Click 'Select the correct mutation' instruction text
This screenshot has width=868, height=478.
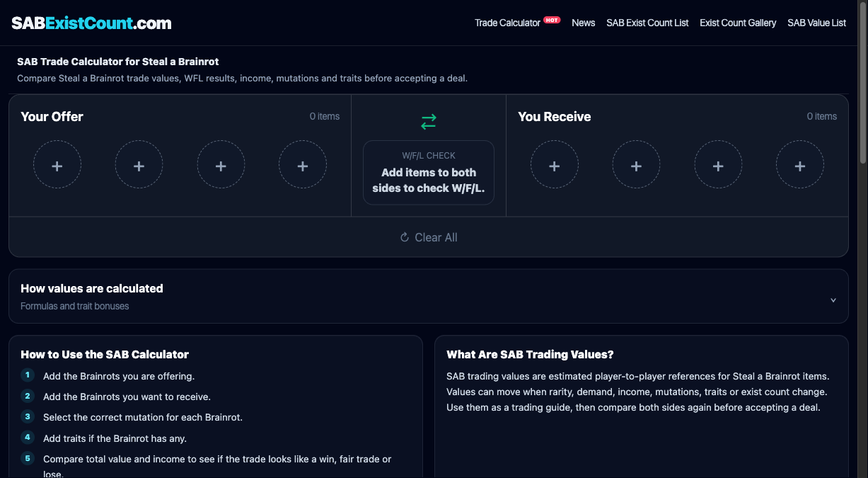(x=143, y=417)
